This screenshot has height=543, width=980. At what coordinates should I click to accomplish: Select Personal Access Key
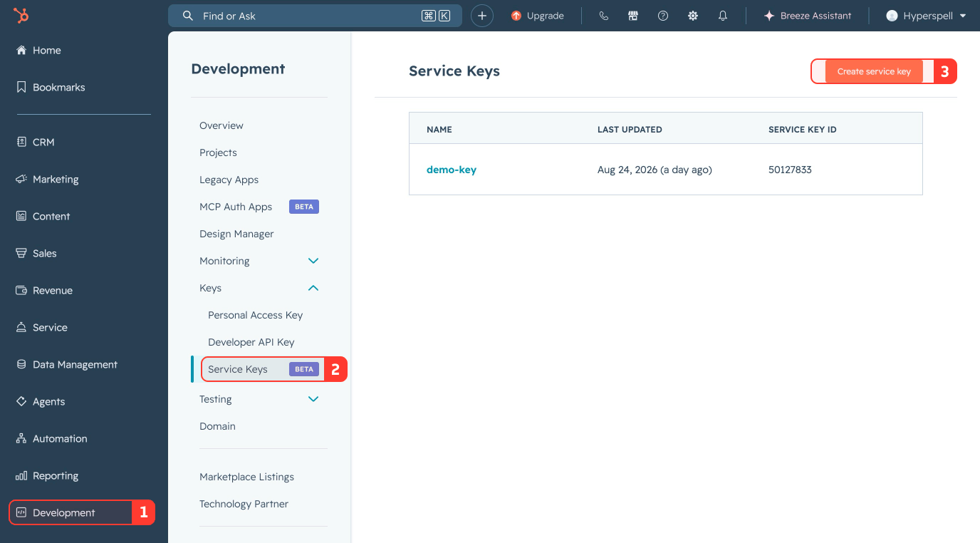[255, 315]
